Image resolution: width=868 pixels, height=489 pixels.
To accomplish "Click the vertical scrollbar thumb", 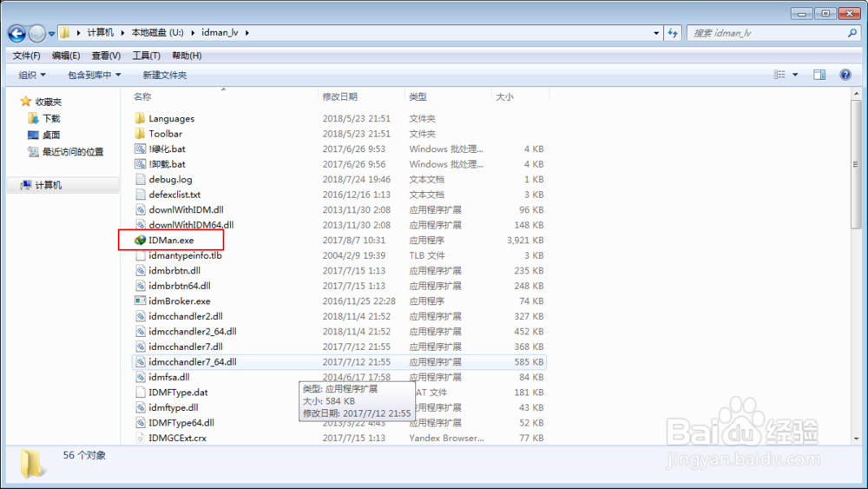I will [x=857, y=164].
